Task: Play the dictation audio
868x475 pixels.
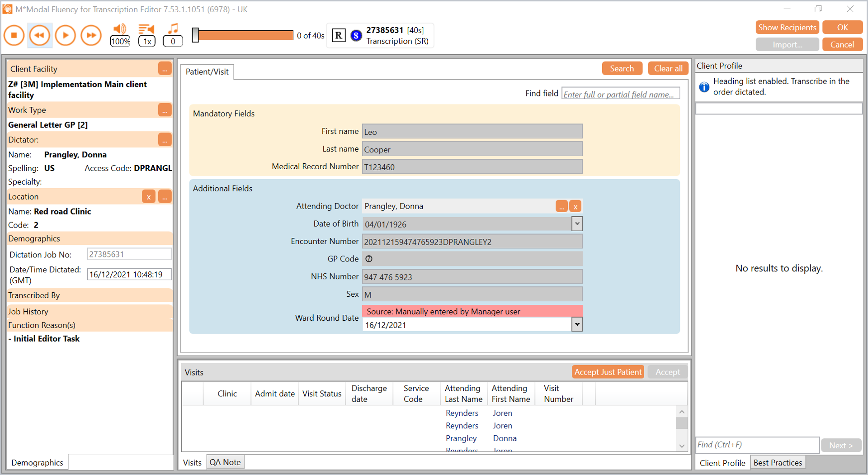Action: pyautogui.click(x=66, y=35)
